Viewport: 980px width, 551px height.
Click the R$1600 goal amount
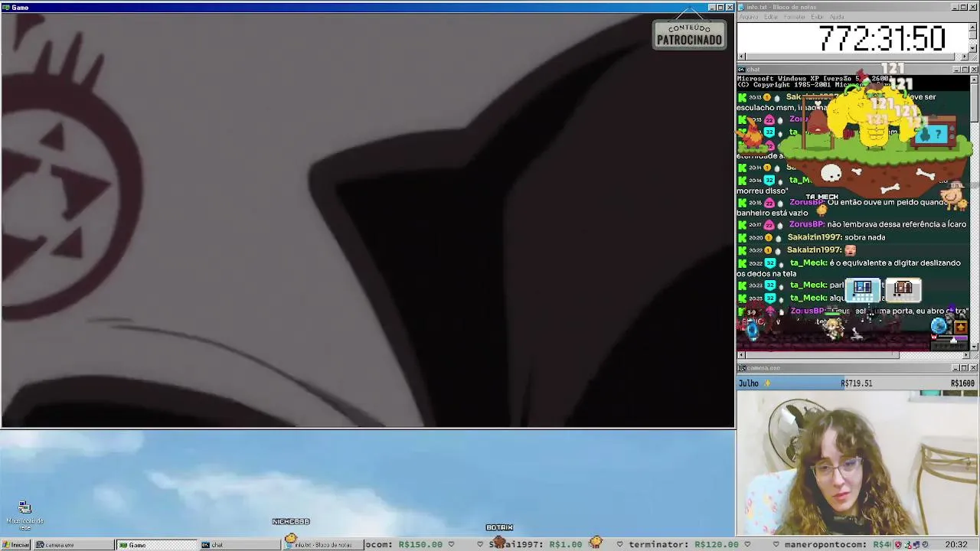[962, 383]
